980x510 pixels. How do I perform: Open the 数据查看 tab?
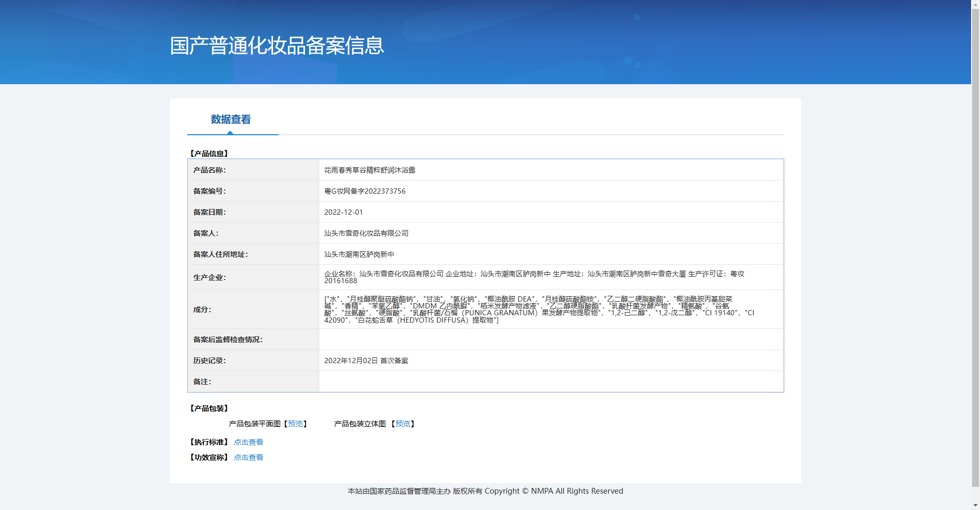(x=231, y=119)
